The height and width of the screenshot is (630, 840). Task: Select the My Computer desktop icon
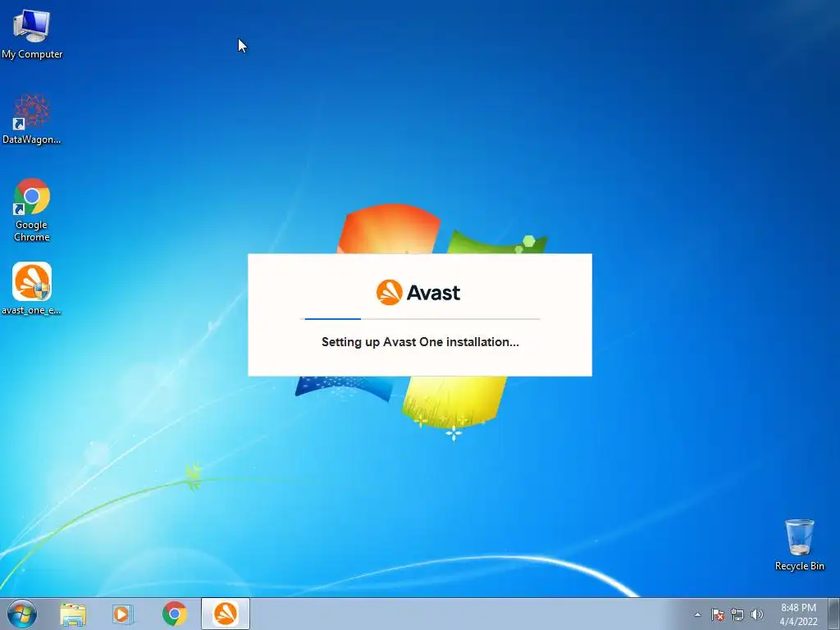[32, 34]
